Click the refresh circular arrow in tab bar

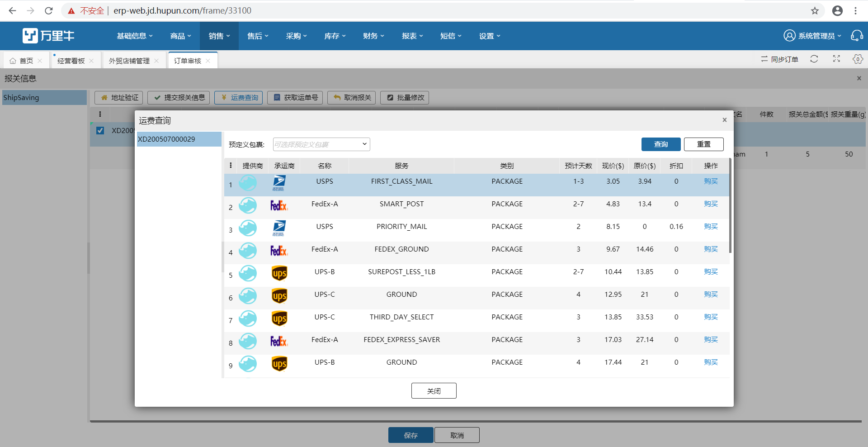click(814, 59)
